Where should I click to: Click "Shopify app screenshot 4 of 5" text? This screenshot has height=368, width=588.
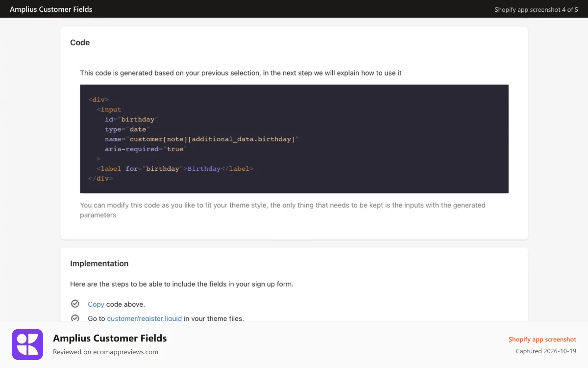pyautogui.click(x=537, y=9)
